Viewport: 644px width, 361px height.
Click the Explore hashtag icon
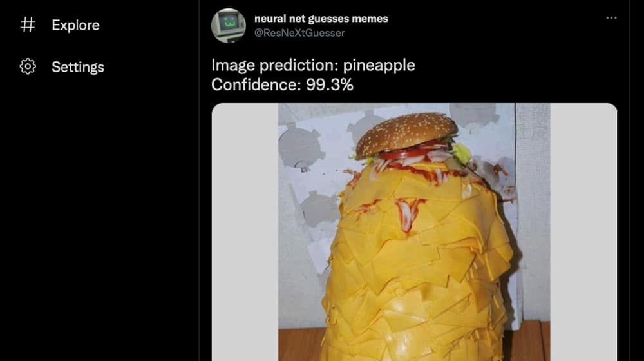pos(28,24)
